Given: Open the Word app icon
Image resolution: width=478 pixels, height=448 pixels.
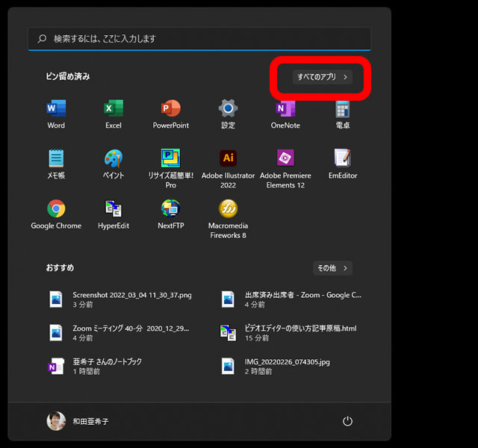Looking at the screenshot, I should (56, 109).
